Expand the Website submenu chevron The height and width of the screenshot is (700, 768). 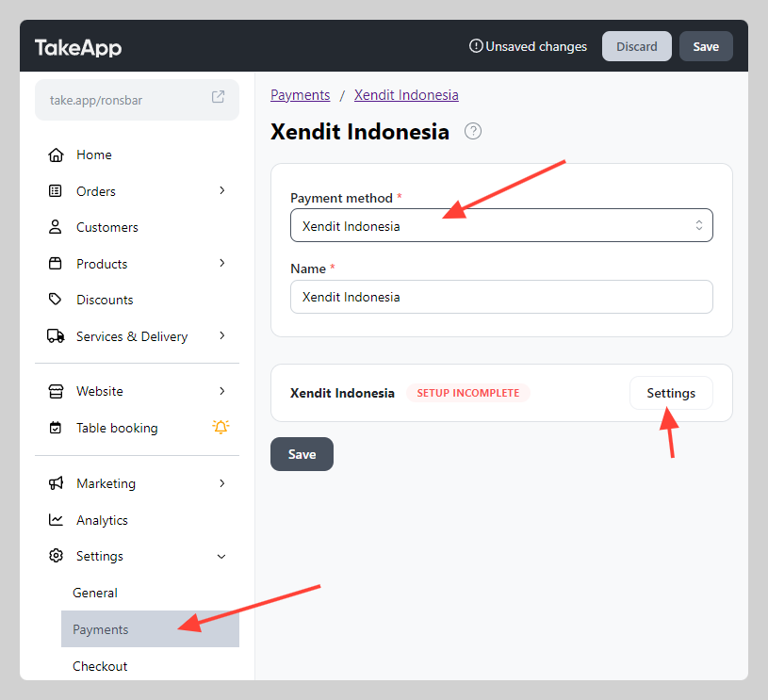tap(222, 391)
